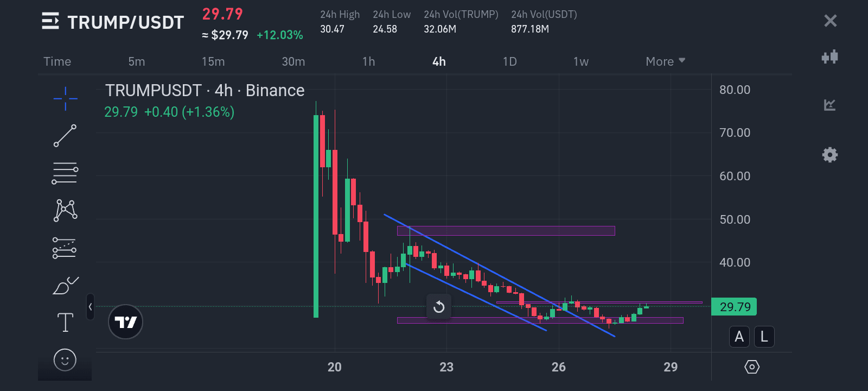Switch to the 1w timeframe
The height and width of the screenshot is (391, 868).
(581, 62)
